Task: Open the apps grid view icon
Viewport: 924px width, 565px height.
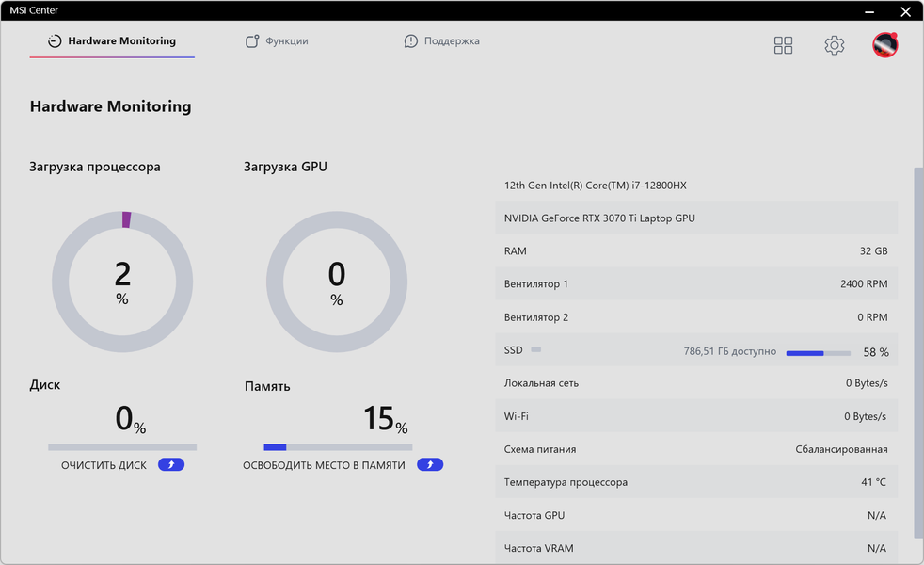Action: pos(783,45)
